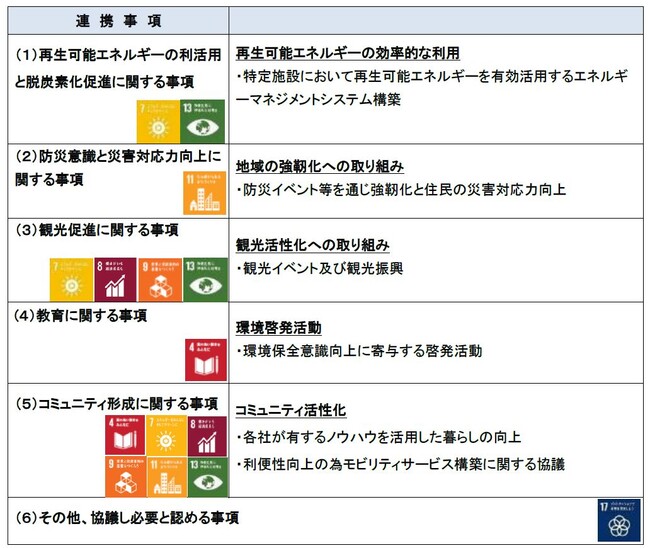Click the text (6)その他、協議し必要と認める事項
650x548 pixels.
pyautogui.click(x=127, y=517)
